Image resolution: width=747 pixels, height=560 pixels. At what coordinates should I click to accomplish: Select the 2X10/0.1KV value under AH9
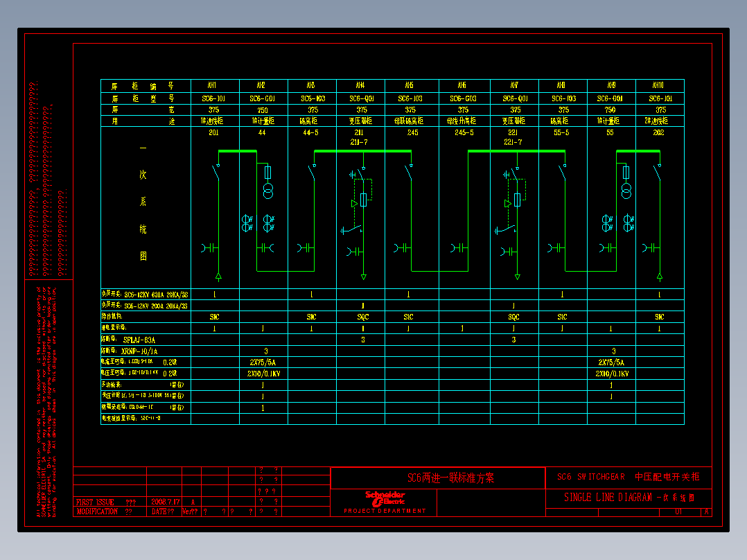tap(612, 374)
